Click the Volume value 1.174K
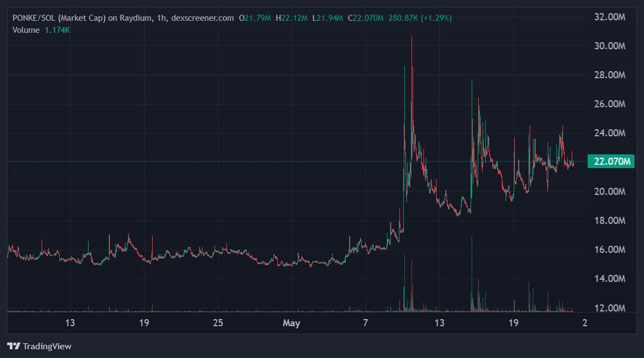The height and width of the screenshot is (358, 644). (57, 30)
